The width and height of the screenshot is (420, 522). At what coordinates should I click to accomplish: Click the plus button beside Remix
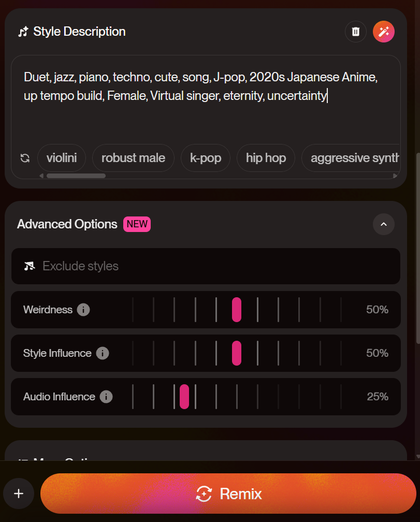pos(19,494)
